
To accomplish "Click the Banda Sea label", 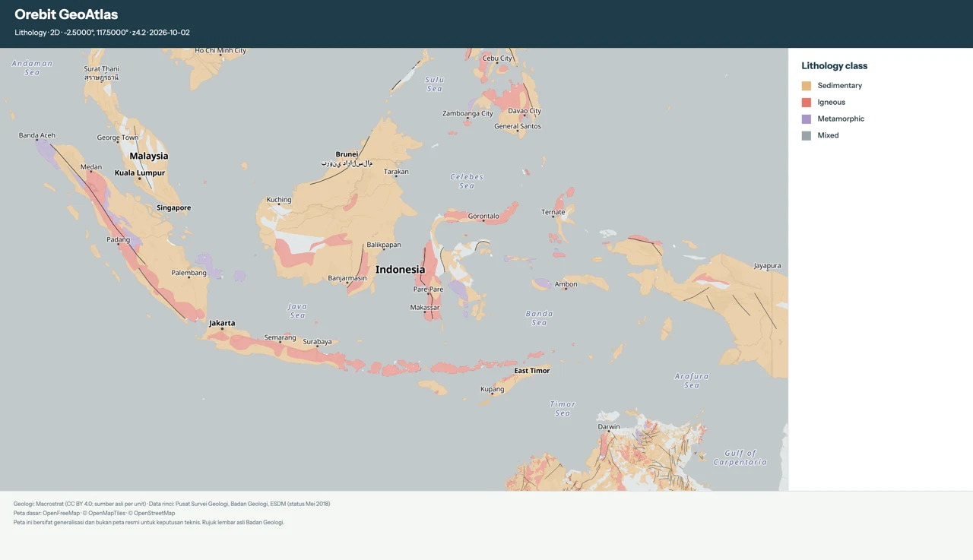I will tap(539, 318).
